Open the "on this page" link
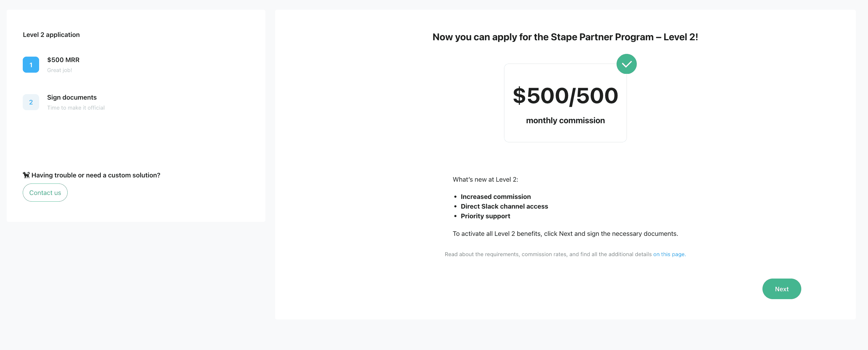This screenshot has height=350, width=868. 669,254
